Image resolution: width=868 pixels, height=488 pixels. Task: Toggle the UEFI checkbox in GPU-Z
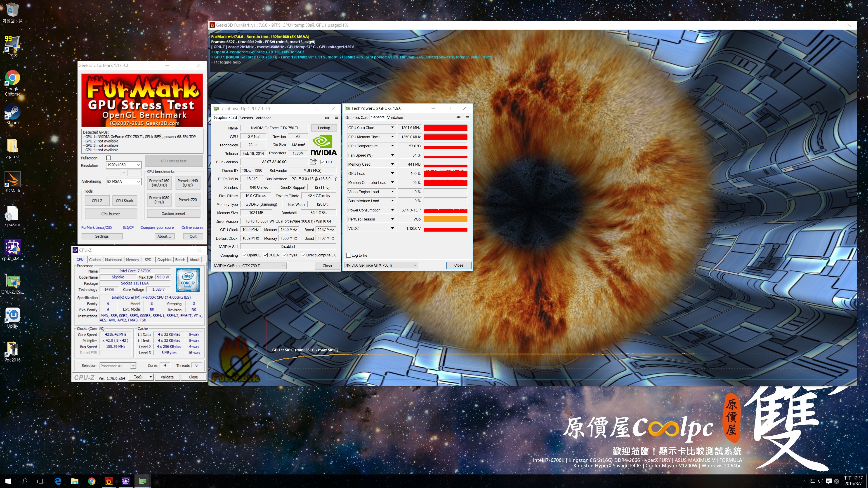tap(323, 162)
